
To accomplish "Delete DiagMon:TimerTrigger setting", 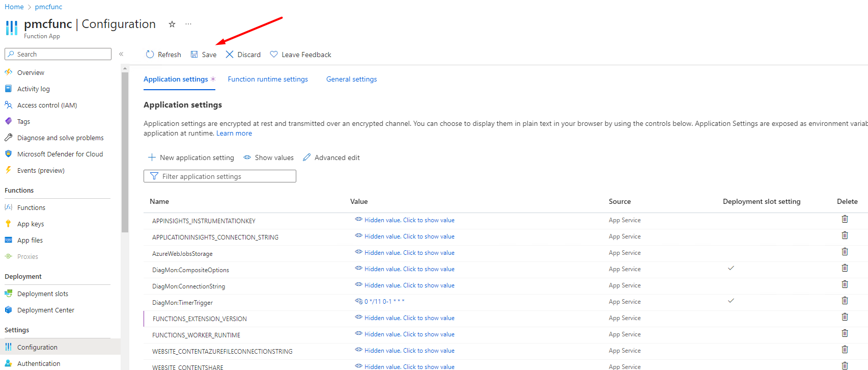I will click(x=845, y=301).
